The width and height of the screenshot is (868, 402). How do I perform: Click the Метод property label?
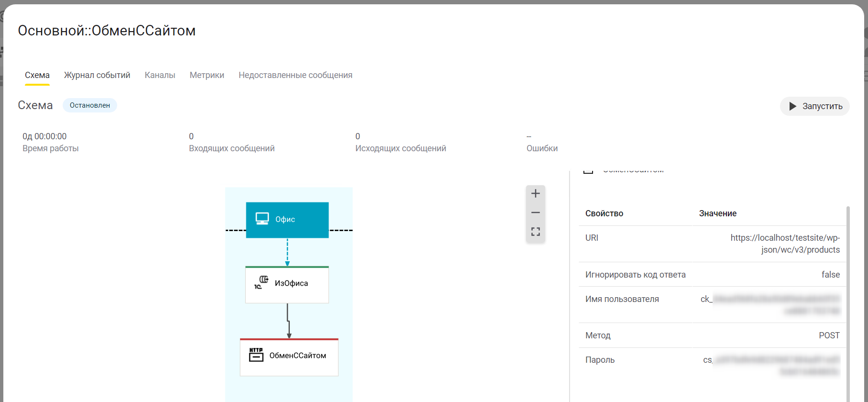pyautogui.click(x=598, y=335)
